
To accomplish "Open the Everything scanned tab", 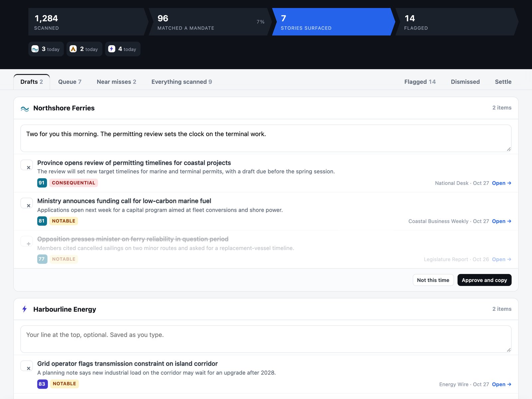I will (182, 82).
